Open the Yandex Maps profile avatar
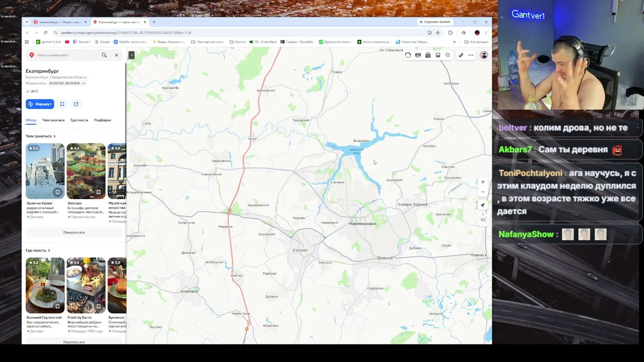 484,55
